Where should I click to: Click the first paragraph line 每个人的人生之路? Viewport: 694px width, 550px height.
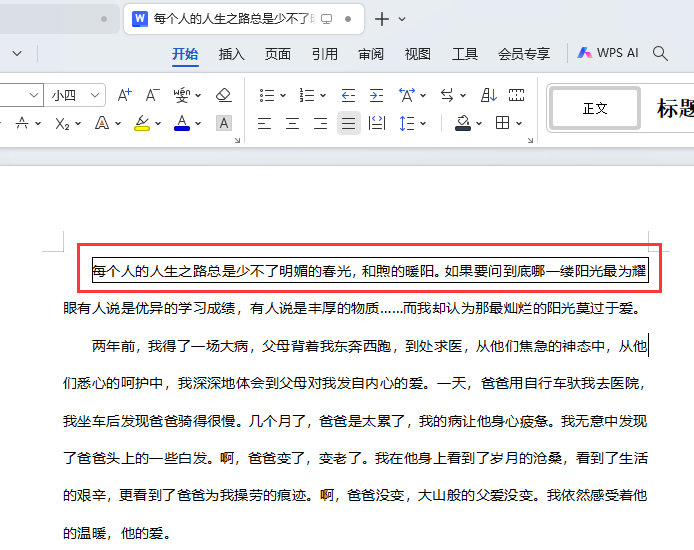[370, 270]
